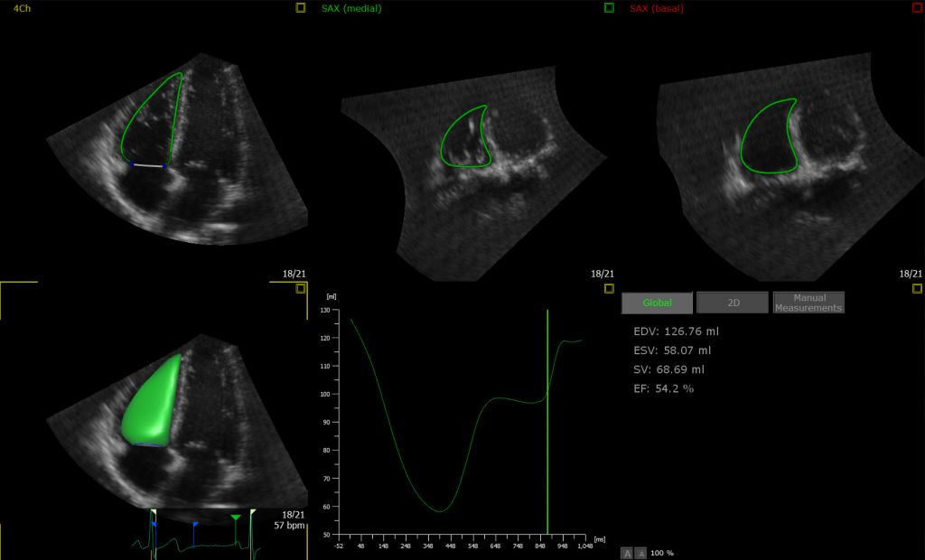Image resolution: width=925 pixels, height=560 pixels.
Task: Open the Manual Measurements tab
Action: click(x=808, y=303)
